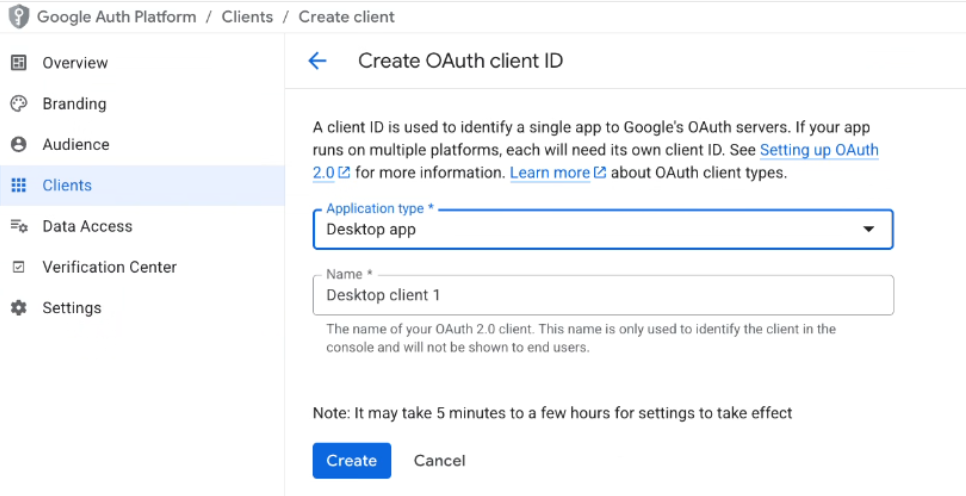Click the Verification Center checkbox icon
Screen dimensions: 966x496
[x=18, y=267]
